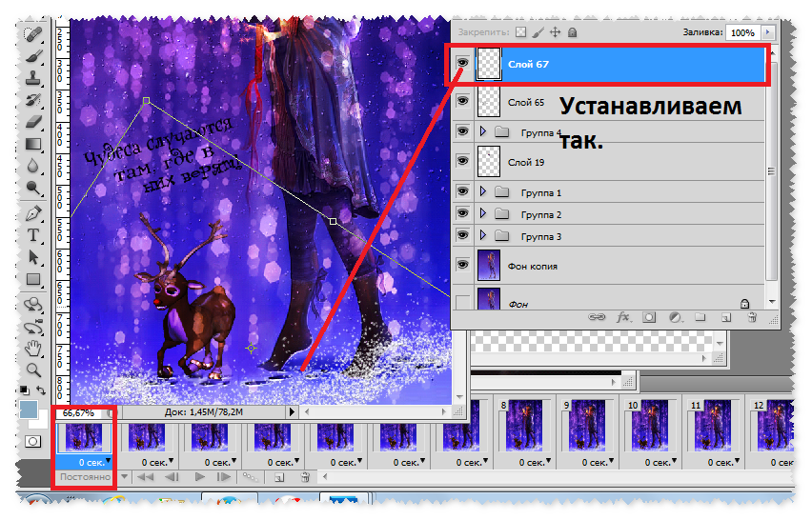Expand Группа 1 folder
The image size is (812, 520).
pyautogui.click(x=483, y=191)
